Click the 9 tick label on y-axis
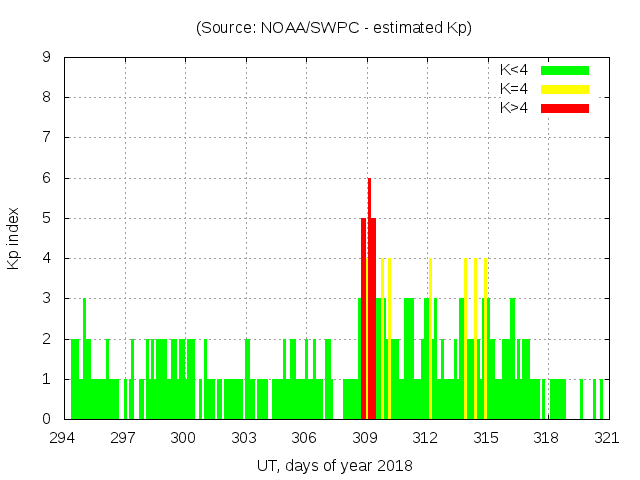The height and width of the screenshot is (480, 640). [47, 58]
